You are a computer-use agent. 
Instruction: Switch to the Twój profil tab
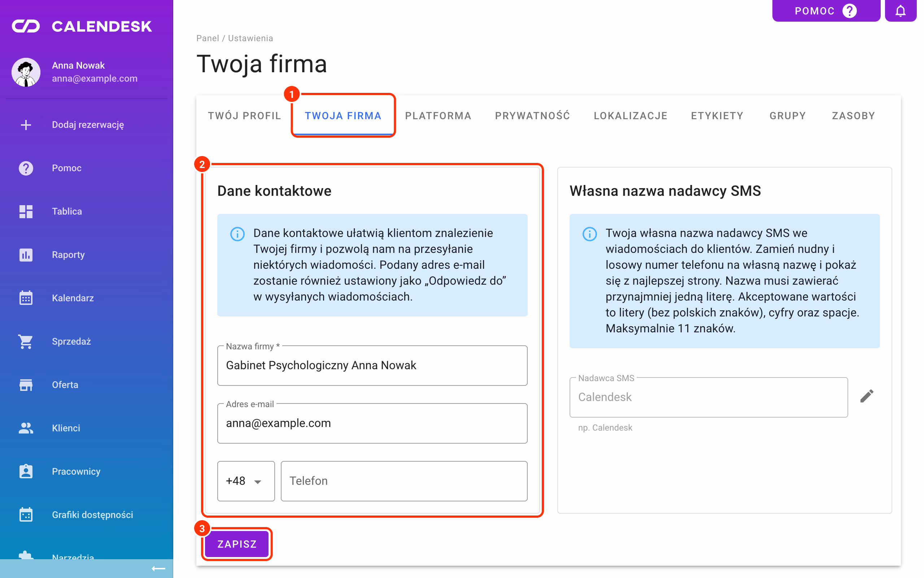[x=244, y=116]
